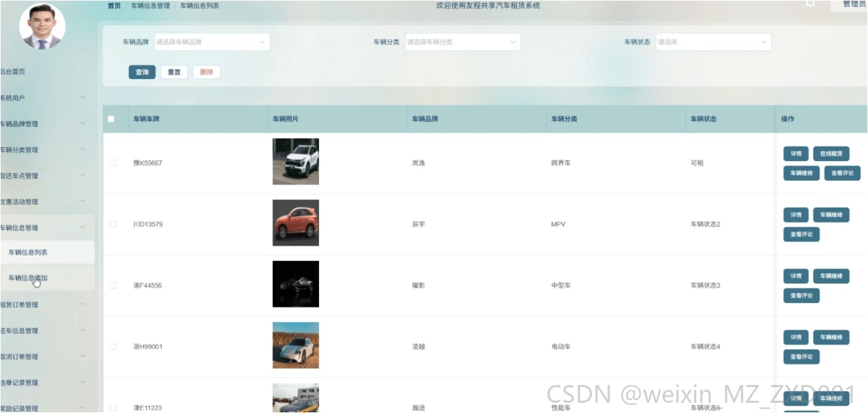Click 在线租赁 for vehicle 豫K55667
Viewport: 868px width, 413px height.
click(831, 154)
